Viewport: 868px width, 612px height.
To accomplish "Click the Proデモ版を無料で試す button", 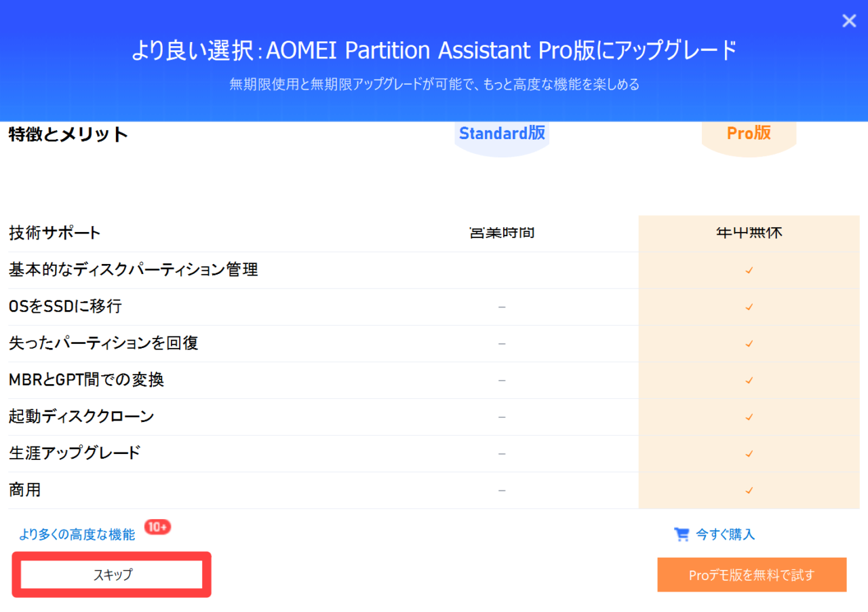I will (x=752, y=574).
